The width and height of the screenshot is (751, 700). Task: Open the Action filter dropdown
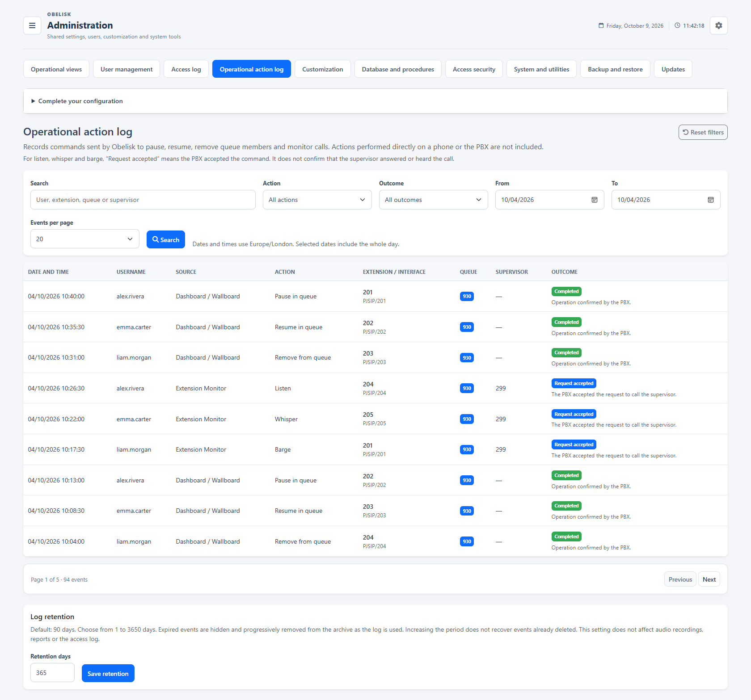point(317,200)
